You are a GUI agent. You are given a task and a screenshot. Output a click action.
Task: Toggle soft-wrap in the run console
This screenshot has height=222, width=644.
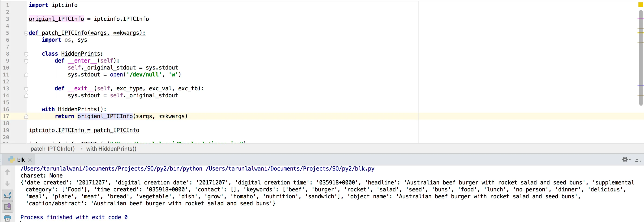7,195
